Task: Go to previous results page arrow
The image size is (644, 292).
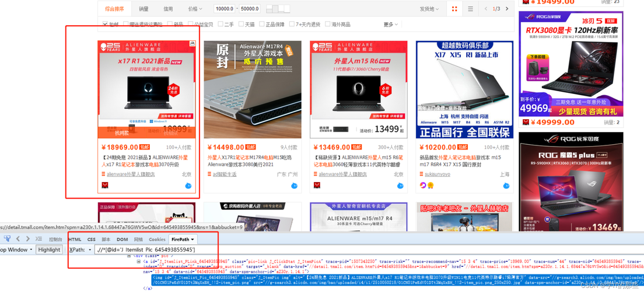Action: click(x=487, y=9)
